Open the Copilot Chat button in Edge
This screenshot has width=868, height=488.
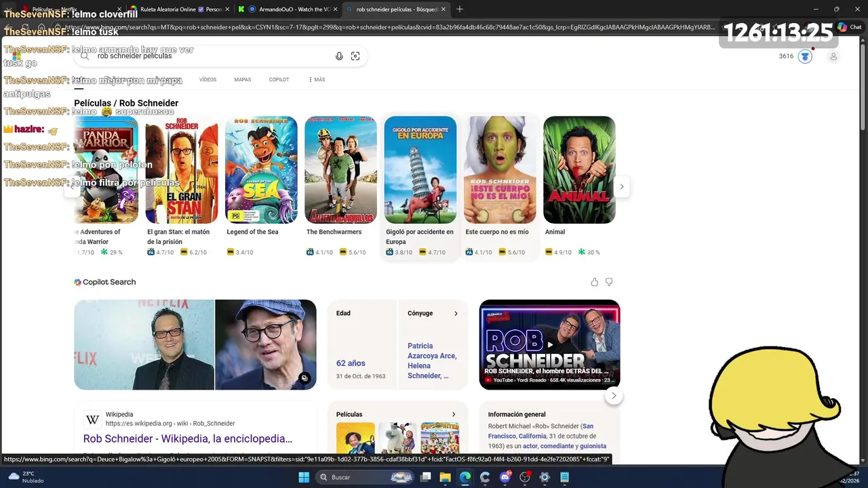850,27
